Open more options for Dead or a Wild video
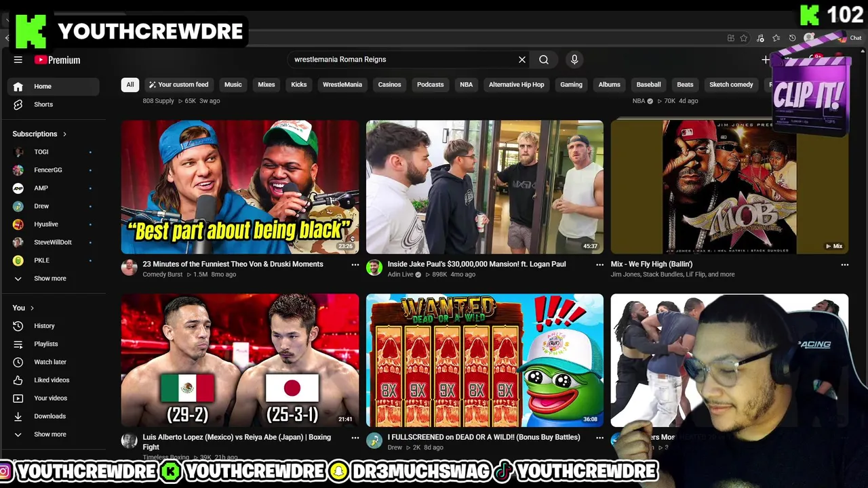868x488 pixels. click(x=599, y=438)
